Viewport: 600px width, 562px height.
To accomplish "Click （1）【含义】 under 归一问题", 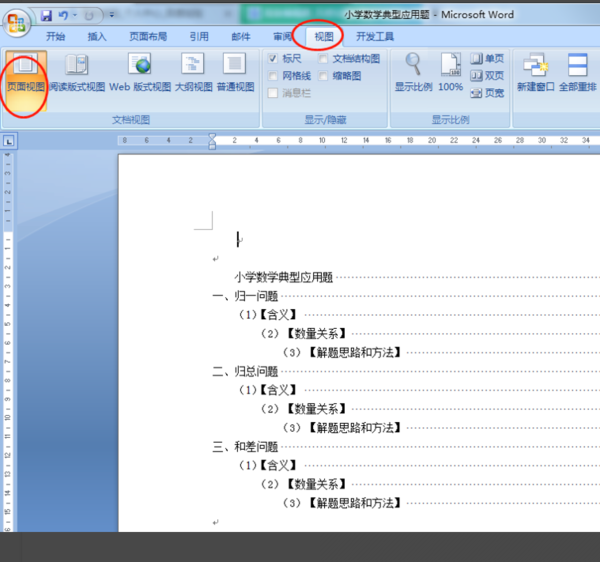I will [267, 315].
